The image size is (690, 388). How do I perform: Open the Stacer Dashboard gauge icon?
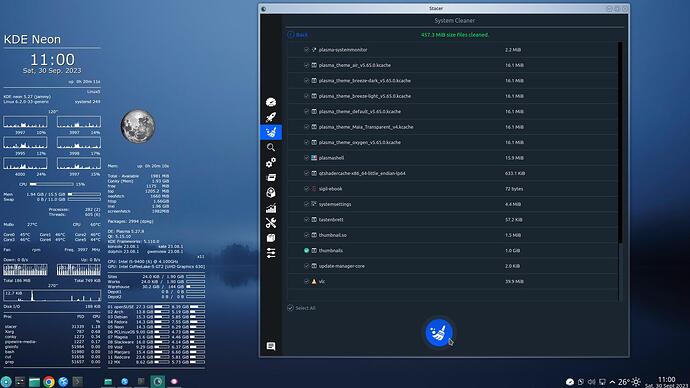(271, 102)
